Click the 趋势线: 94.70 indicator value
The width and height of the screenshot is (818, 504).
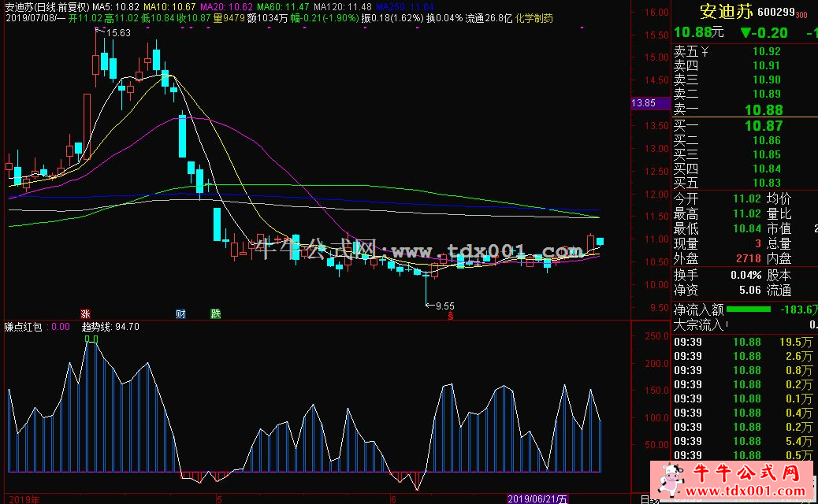(x=110, y=327)
